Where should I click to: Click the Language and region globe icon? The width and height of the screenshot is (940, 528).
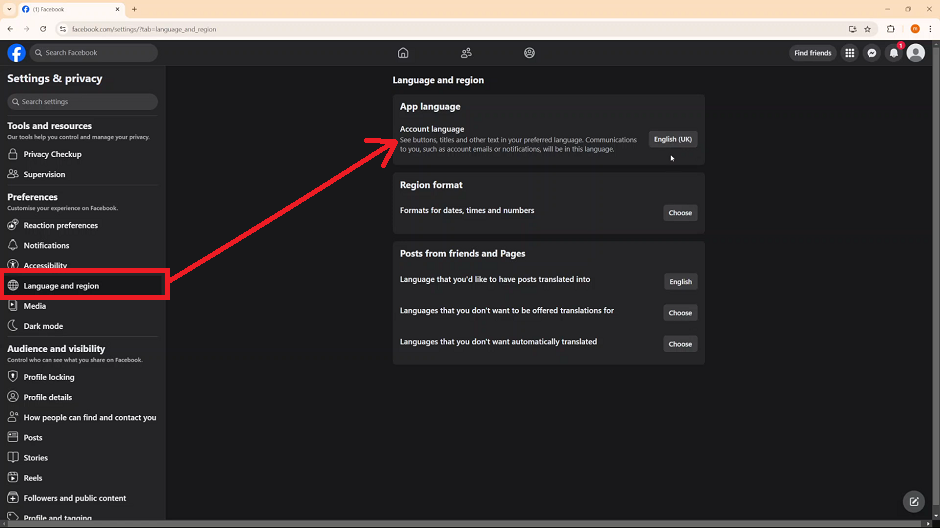pyautogui.click(x=13, y=286)
